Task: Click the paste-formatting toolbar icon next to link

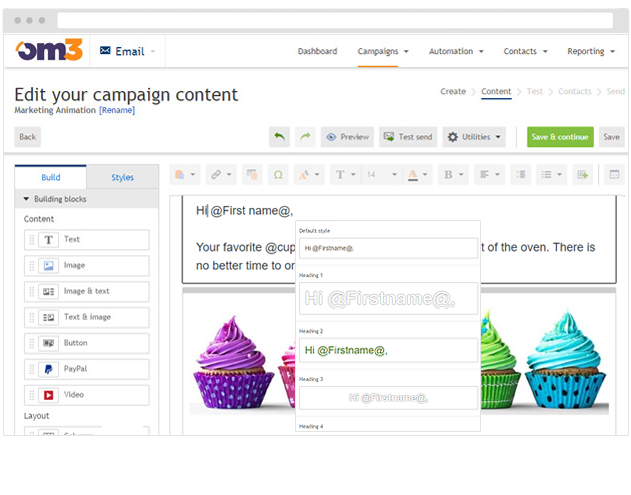Action: point(252,174)
